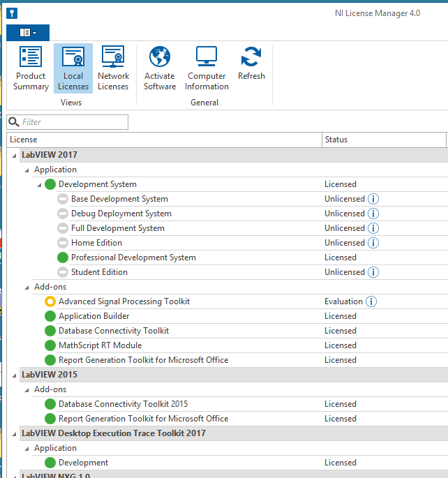Show info for Advanced Signal Processing evaluation

[x=371, y=301]
